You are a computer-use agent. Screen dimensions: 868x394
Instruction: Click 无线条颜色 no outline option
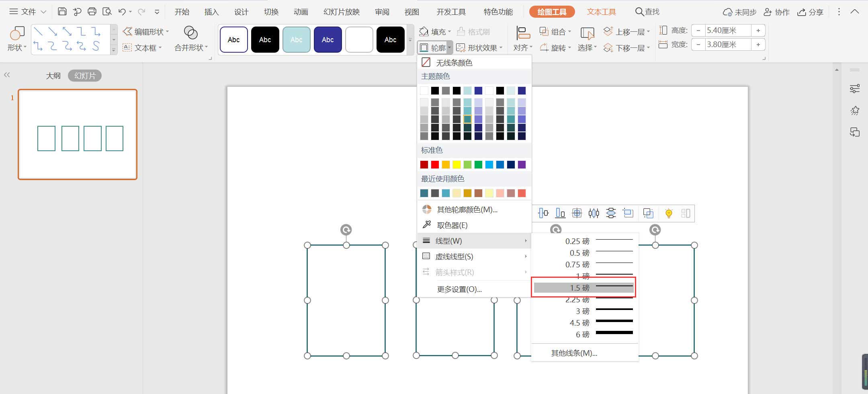click(454, 62)
